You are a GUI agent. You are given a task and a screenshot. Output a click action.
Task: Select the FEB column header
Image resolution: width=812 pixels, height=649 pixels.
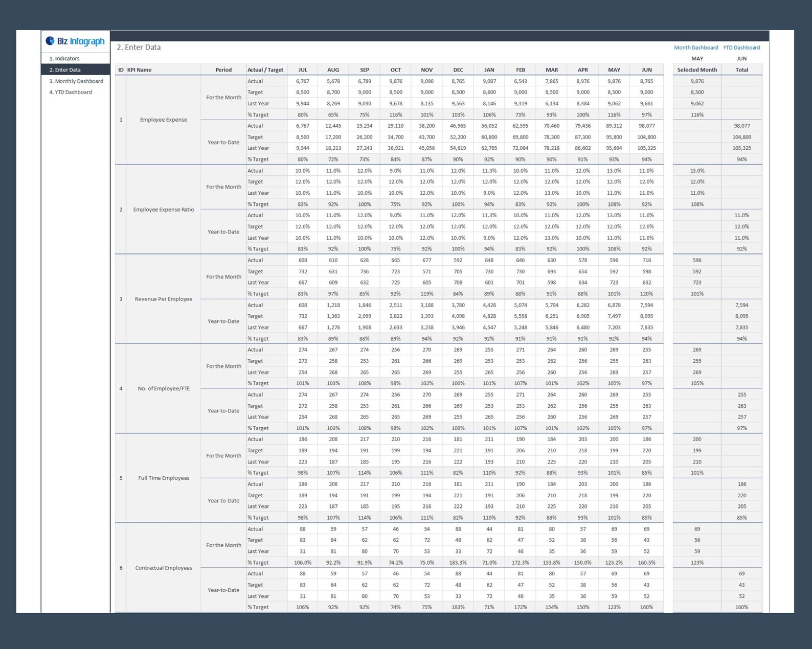pyautogui.click(x=520, y=69)
